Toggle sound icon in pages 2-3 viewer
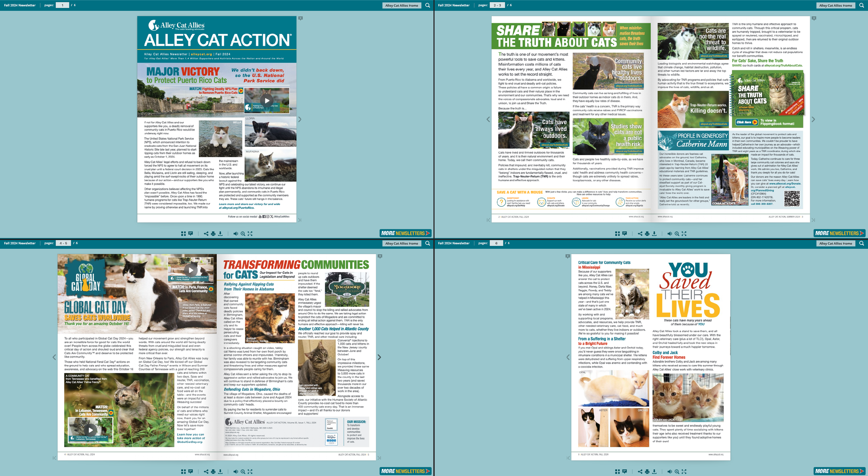Viewport: 868px width, 476px height. pos(669,233)
